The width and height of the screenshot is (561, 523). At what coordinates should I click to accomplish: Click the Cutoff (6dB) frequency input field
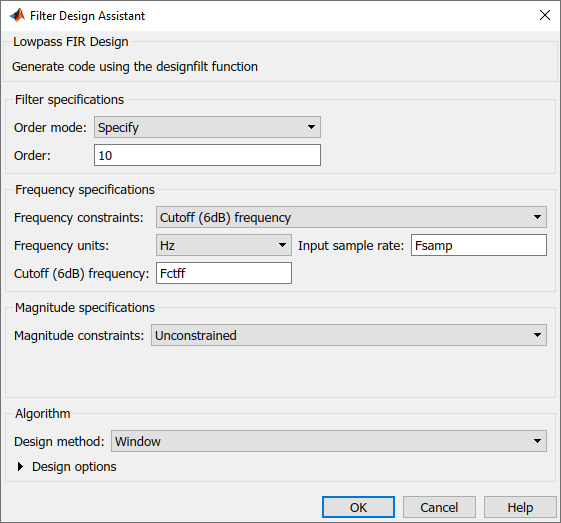224,273
